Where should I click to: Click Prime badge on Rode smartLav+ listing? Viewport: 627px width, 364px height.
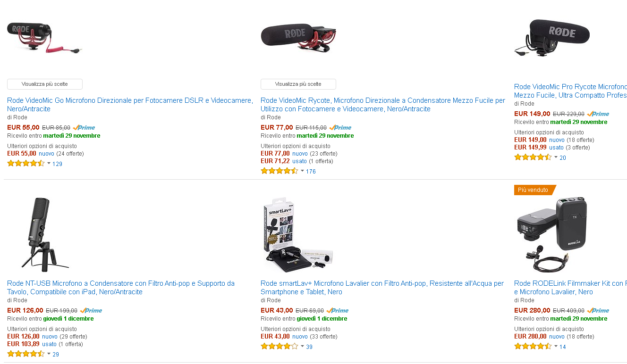click(x=338, y=310)
